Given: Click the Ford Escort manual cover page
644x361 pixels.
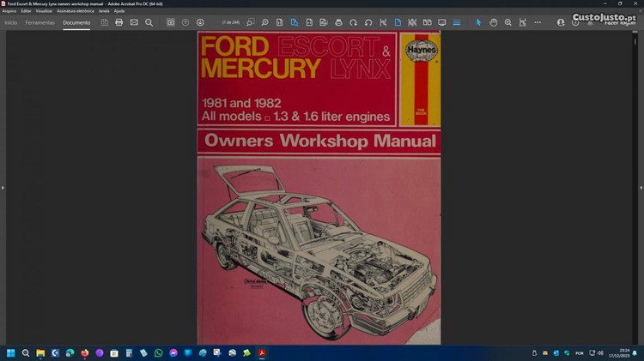Looking at the screenshot, I should 319,189.
